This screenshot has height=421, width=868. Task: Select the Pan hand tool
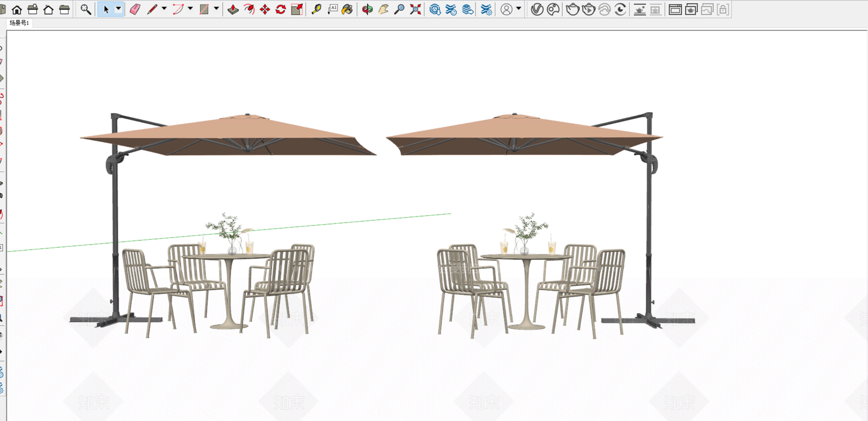point(384,9)
